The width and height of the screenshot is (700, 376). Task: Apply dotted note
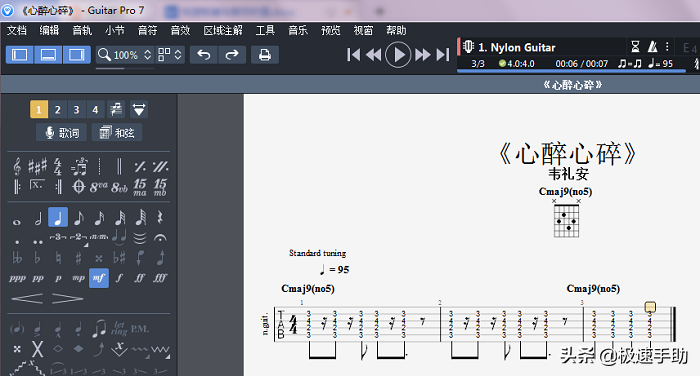(17, 242)
